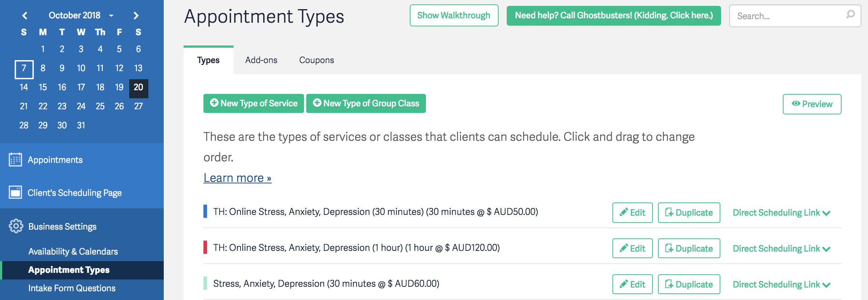
Task: Switch to the Add-ons tab
Action: point(261,60)
